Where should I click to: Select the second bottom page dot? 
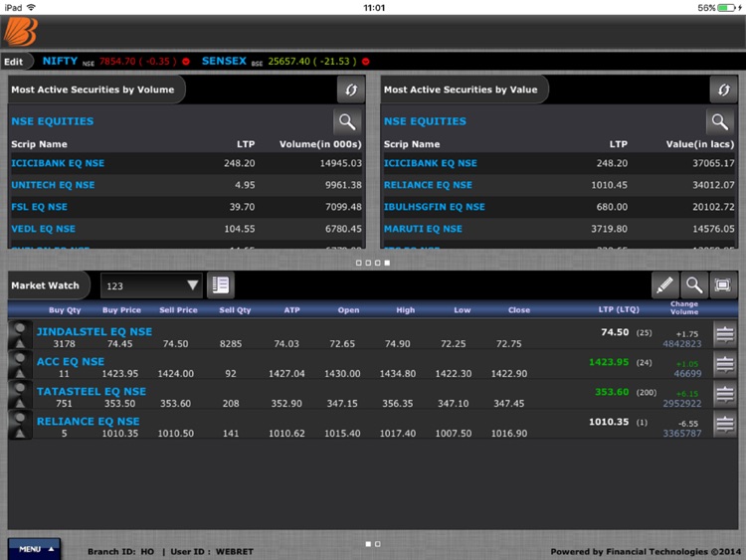[378, 544]
